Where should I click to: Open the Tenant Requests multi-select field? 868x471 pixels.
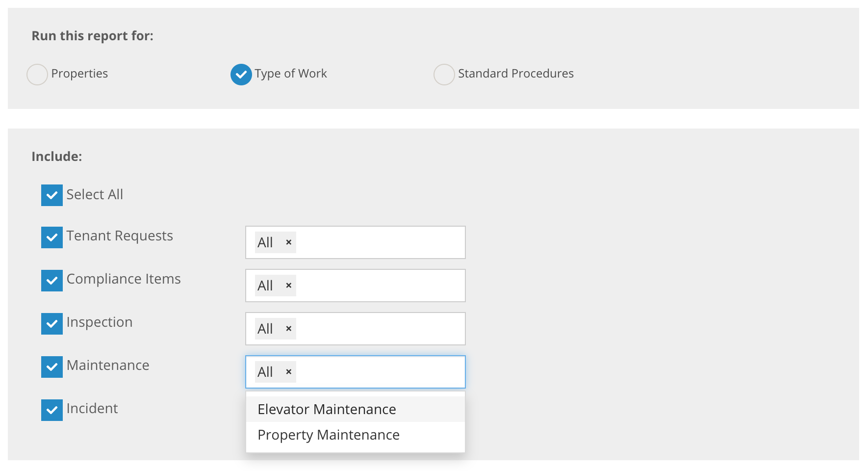pyautogui.click(x=356, y=242)
